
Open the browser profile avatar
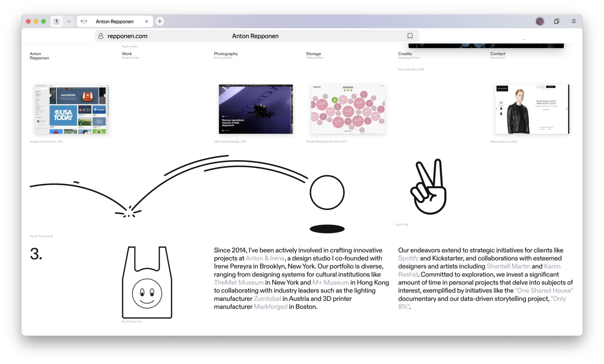point(540,21)
